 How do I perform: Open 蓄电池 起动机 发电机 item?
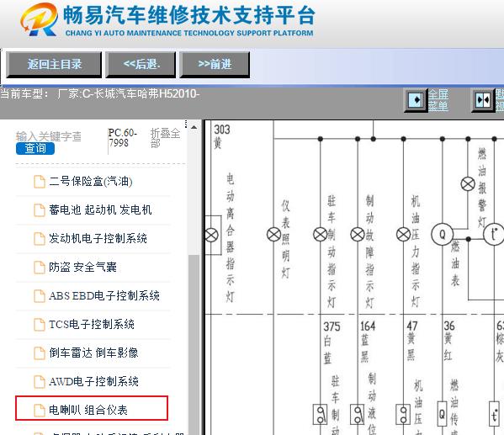[100, 210]
